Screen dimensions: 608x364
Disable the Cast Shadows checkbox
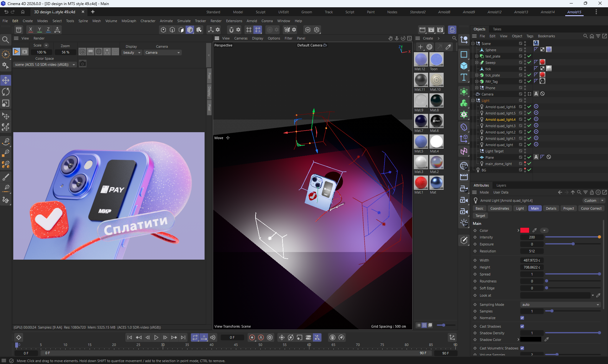click(x=522, y=326)
